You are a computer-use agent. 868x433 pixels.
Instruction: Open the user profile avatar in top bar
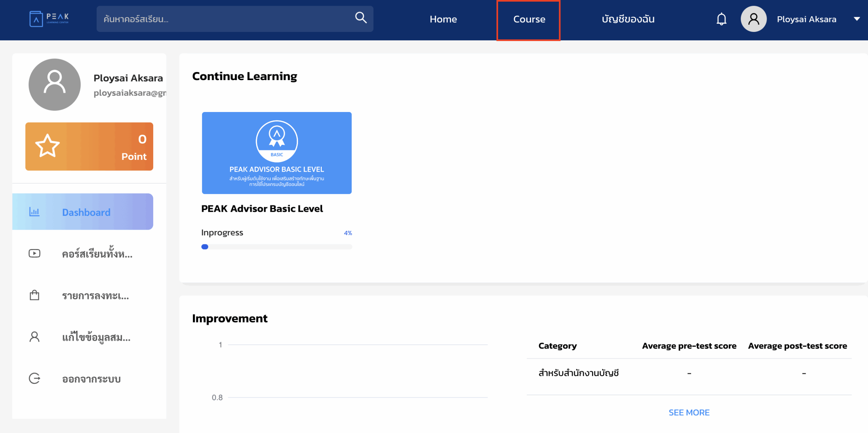tap(753, 19)
